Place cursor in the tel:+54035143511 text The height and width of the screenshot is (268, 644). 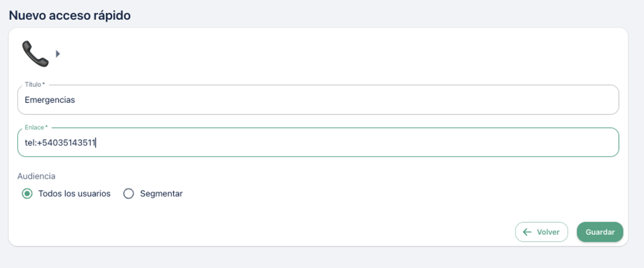(60, 142)
